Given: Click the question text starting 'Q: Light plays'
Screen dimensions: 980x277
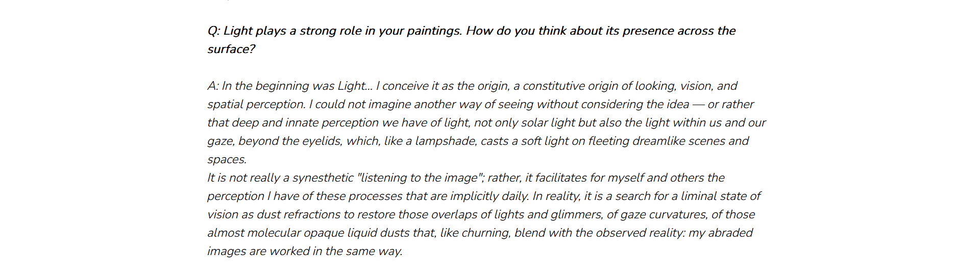Looking at the screenshot, I should 471,40.
